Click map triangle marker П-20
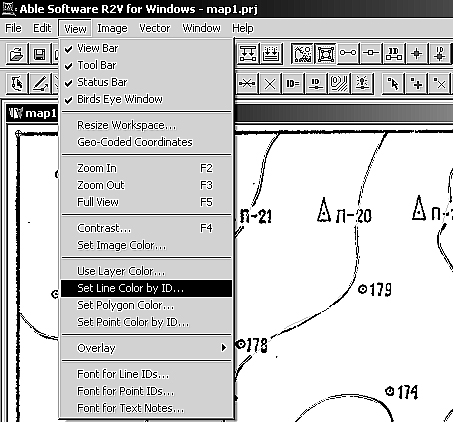The height and width of the screenshot is (422, 453). point(324,210)
